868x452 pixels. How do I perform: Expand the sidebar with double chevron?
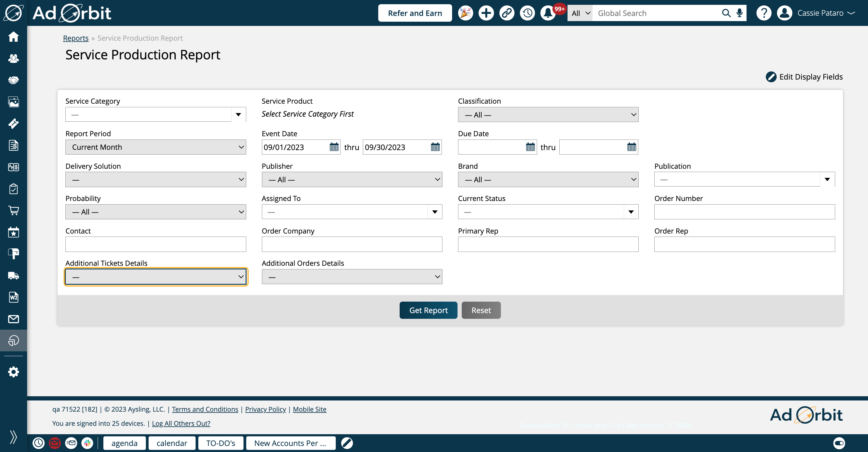click(x=14, y=437)
